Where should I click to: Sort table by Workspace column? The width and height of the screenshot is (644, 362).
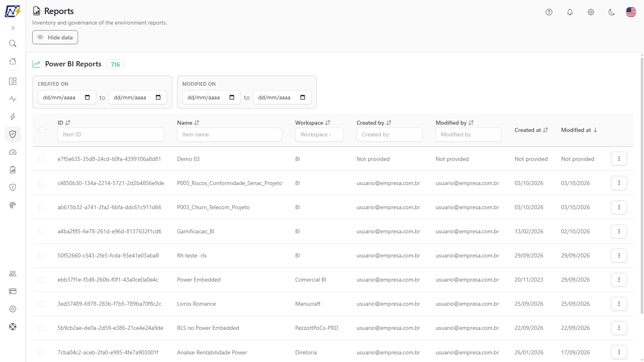313,123
